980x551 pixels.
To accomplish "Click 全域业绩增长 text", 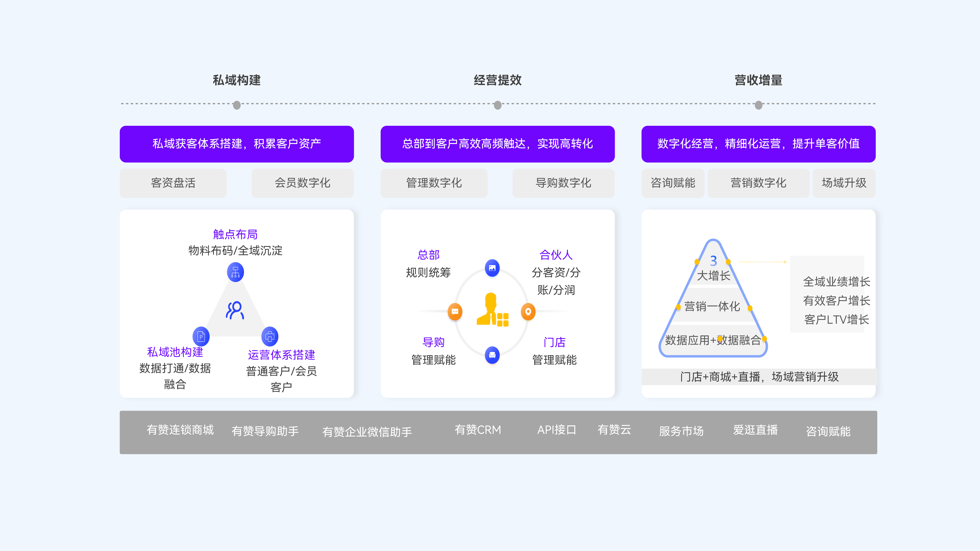I will (x=837, y=282).
